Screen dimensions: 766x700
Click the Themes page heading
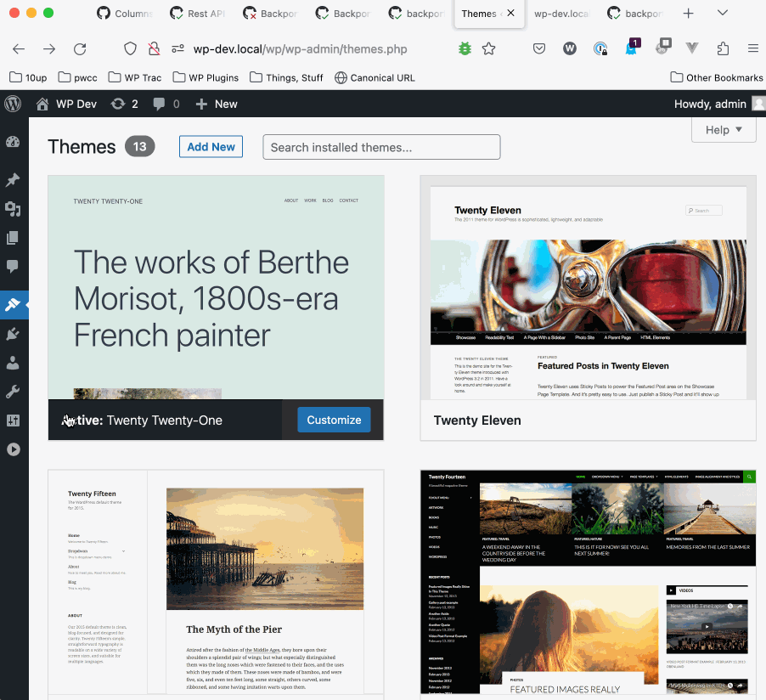click(82, 147)
